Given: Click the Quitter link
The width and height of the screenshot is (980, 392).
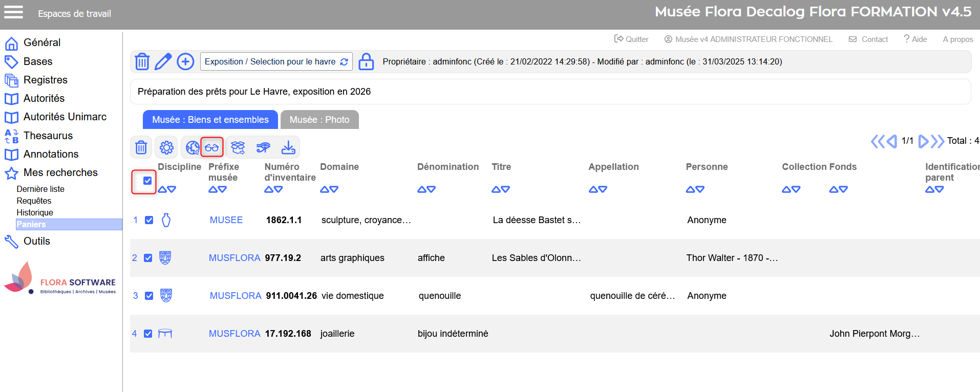Looking at the screenshot, I should [x=631, y=39].
